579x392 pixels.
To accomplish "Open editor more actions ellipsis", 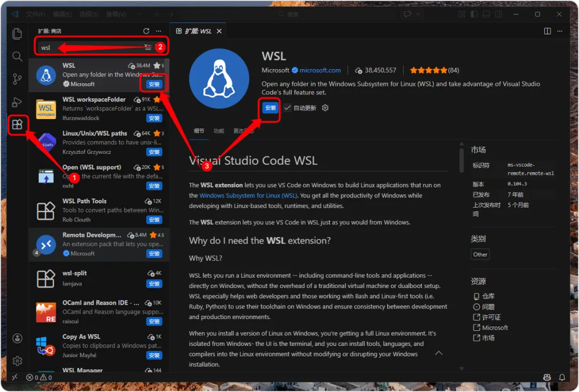I will 560,31.
